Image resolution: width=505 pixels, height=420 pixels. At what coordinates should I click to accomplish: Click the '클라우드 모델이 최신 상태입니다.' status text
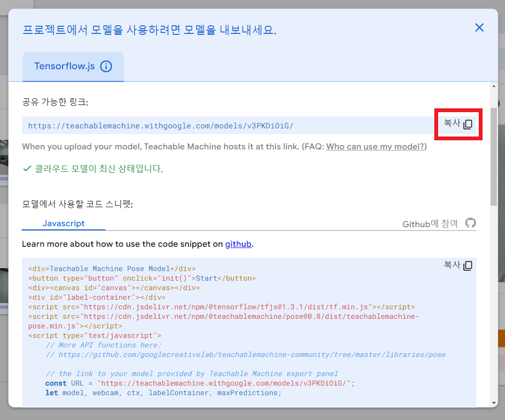point(98,168)
